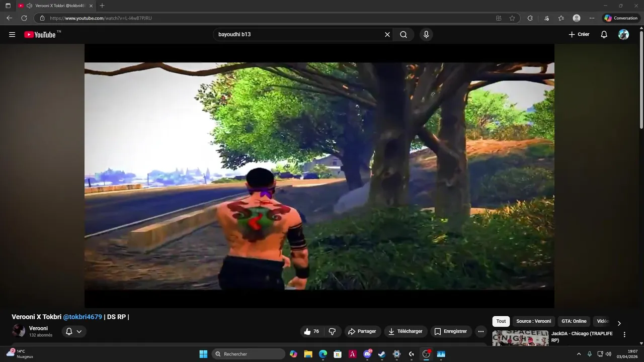This screenshot has height=362, width=644.
Task: Open the Verooni channel avatar
Action: coord(19,331)
